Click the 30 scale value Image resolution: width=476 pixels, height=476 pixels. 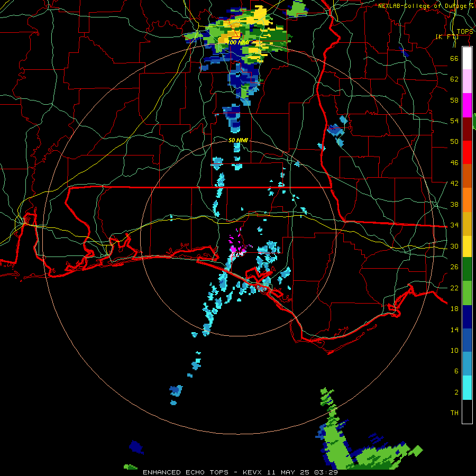coord(454,246)
